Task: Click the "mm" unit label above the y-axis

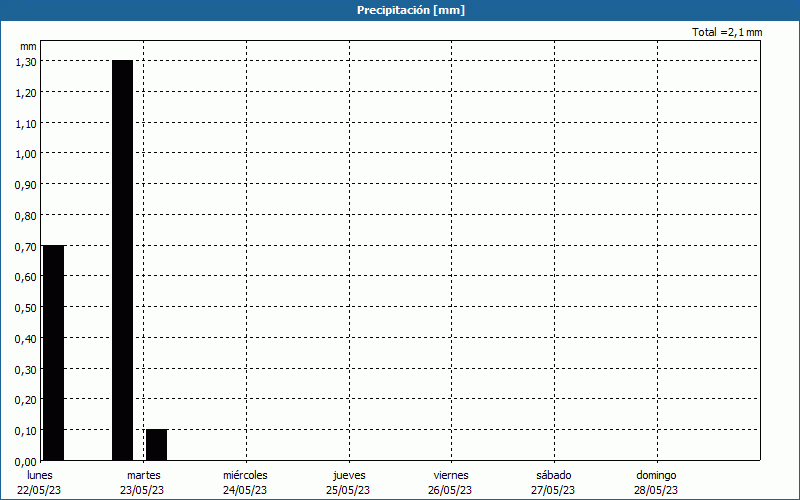Action: click(x=28, y=46)
